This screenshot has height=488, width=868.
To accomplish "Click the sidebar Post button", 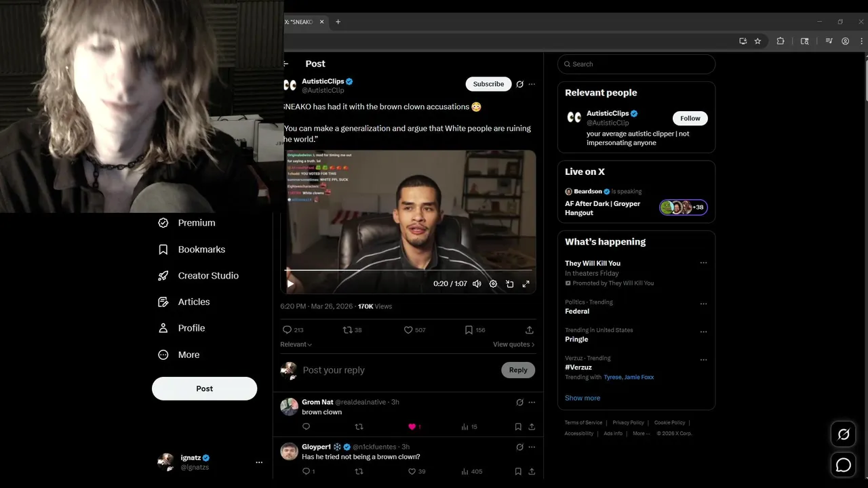I will pyautogui.click(x=204, y=389).
